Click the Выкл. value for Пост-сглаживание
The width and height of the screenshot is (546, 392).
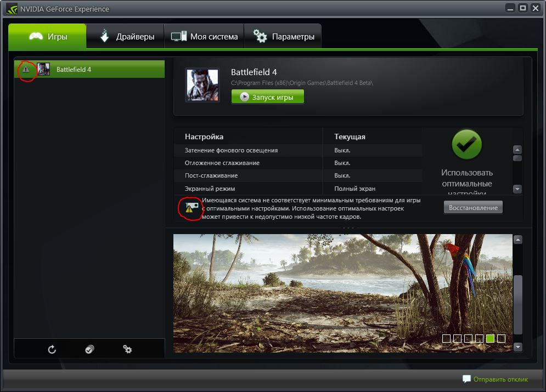[x=342, y=175]
